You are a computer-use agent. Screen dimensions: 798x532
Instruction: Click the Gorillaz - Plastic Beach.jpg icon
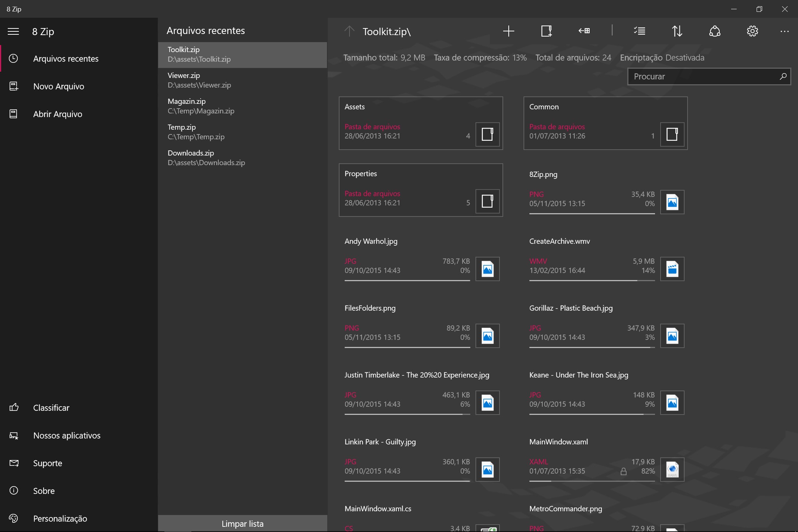click(x=672, y=336)
